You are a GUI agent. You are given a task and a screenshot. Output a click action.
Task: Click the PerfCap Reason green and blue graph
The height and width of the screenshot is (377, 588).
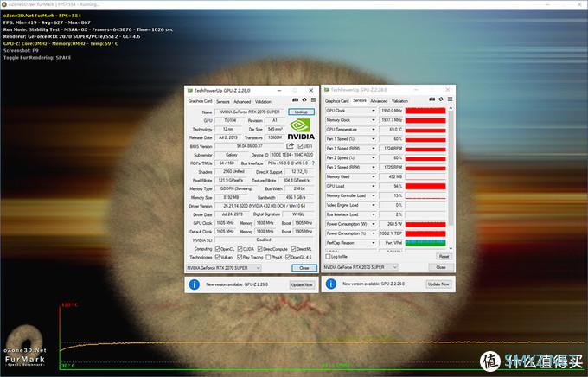pyautogui.click(x=425, y=243)
